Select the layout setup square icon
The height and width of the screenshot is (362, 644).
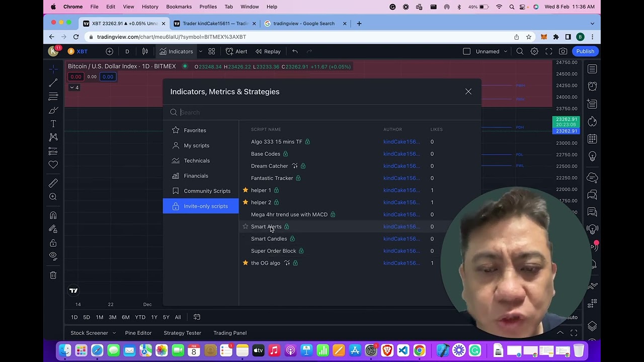tap(467, 51)
